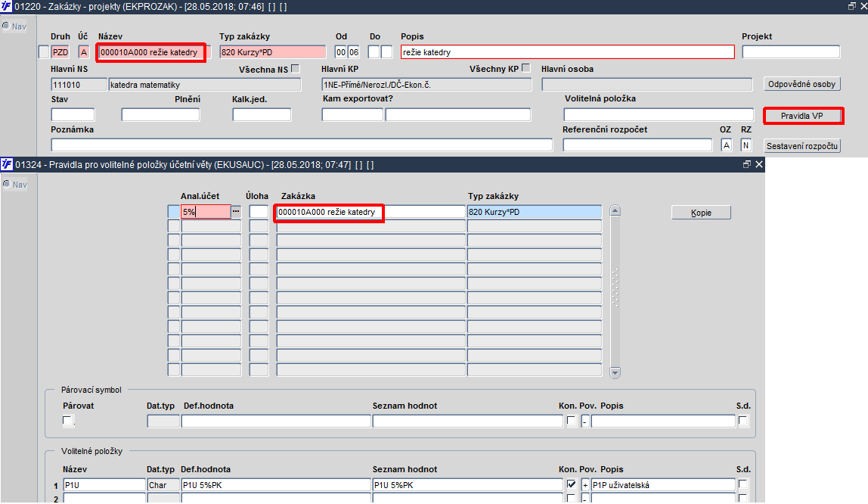Image resolution: width=868 pixels, height=504 pixels.
Task: Click the Kopie button
Action: [x=701, y=213]
